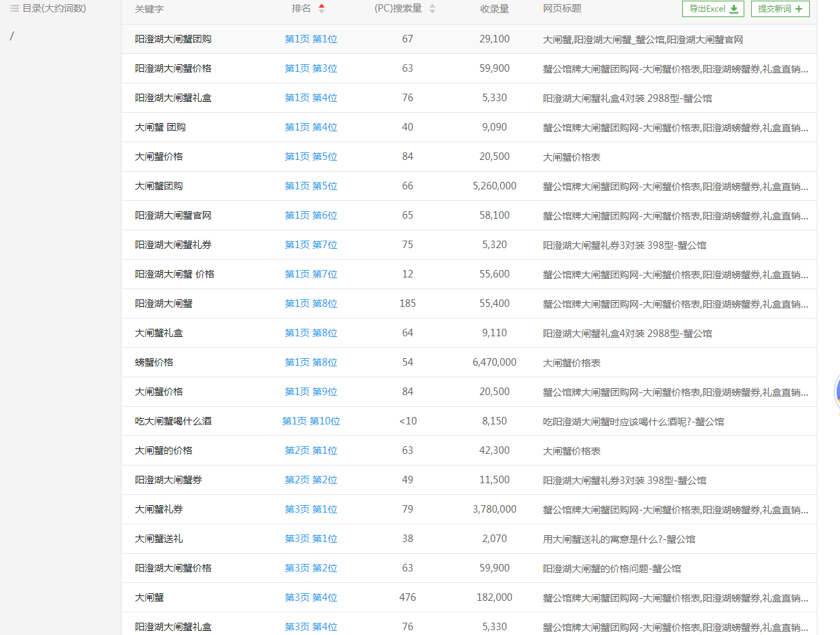Select keyword 阳澄湖大闸蟹官网
This screenshot has width=840, height=635.
[173, 215]
